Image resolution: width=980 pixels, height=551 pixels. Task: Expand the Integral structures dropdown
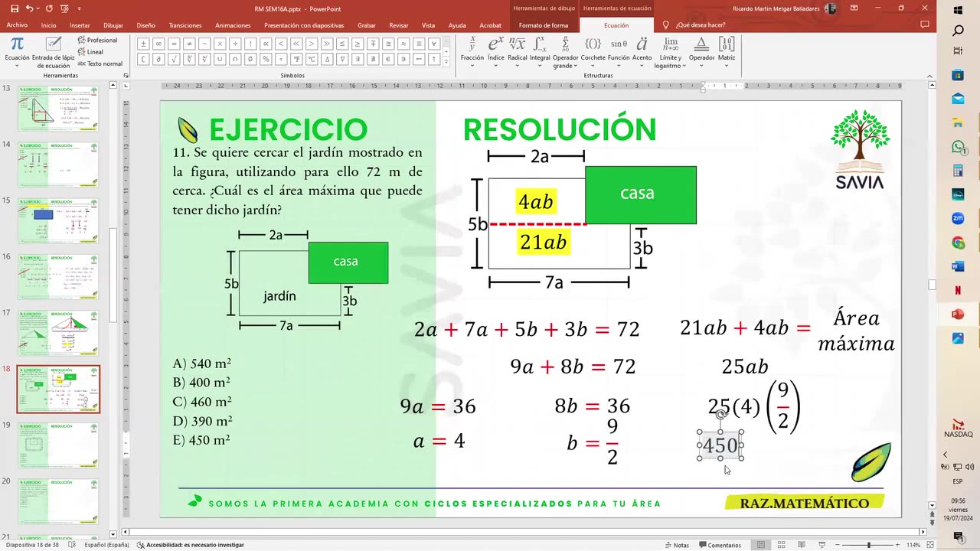(x=540, y=51)
